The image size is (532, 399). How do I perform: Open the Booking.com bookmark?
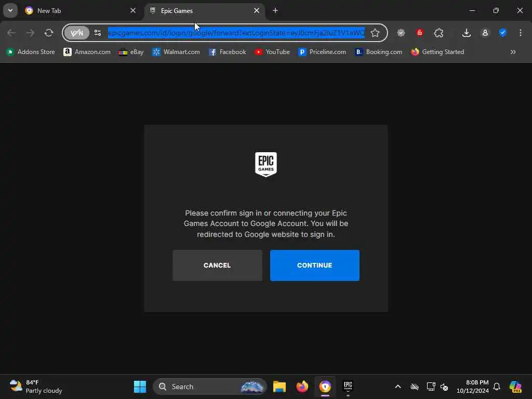click(378, 52)
